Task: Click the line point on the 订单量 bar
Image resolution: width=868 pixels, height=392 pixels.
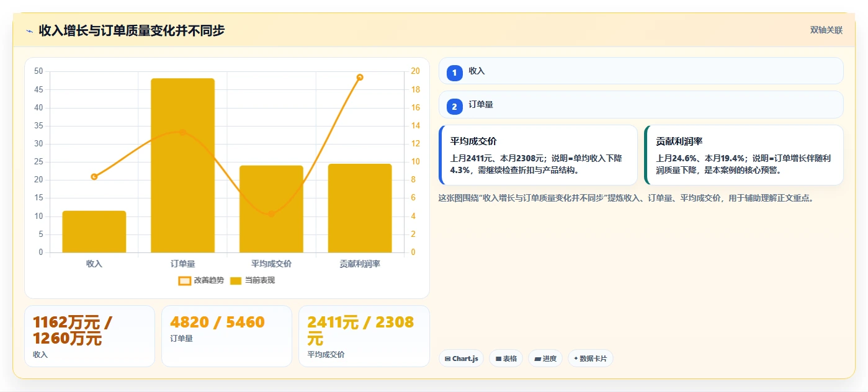Action: (x=182, y=132)
